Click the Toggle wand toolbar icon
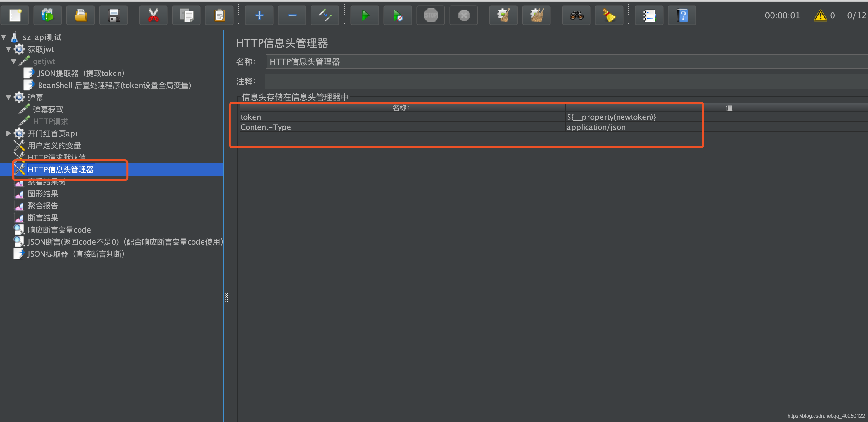Image resolution: width=868 pixels, height=422 pixels. click(325, 16)
